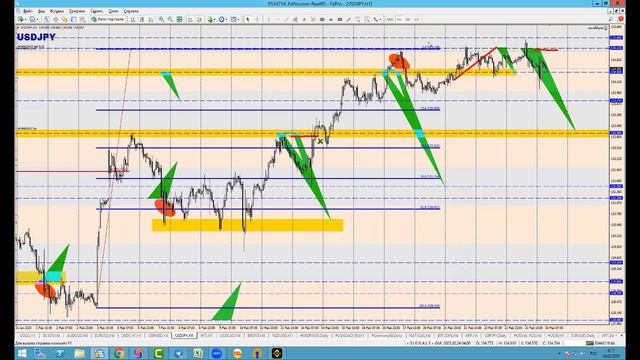Open the Сервис menu
The height and width of the screenshot is (360, 640).
(x=96, y=11)
